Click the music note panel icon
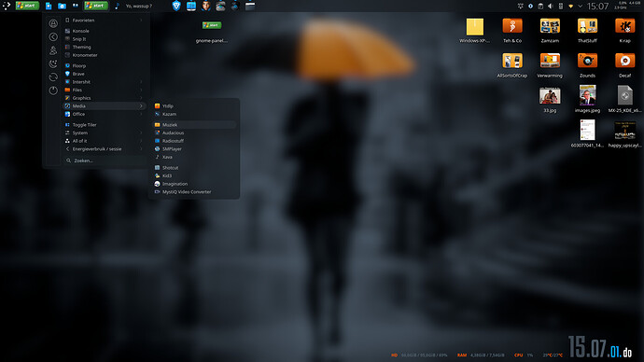644x362 pixels. [117, 6]
